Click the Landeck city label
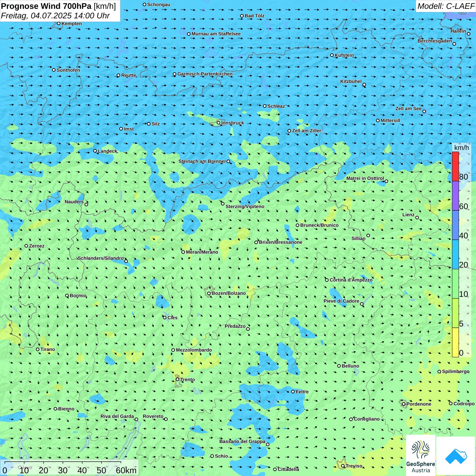The height and width of the screenshot is (476, 476). click(107, 151)
